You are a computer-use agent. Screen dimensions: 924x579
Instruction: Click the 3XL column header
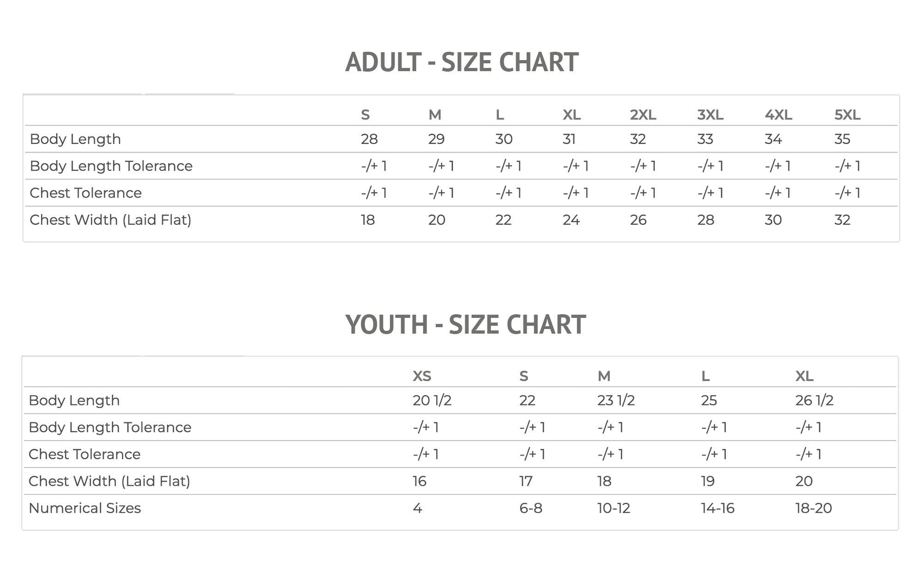[710, 115]
